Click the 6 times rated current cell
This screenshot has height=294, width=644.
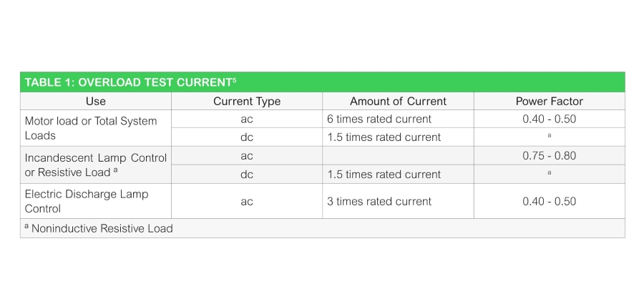[398, 119]
